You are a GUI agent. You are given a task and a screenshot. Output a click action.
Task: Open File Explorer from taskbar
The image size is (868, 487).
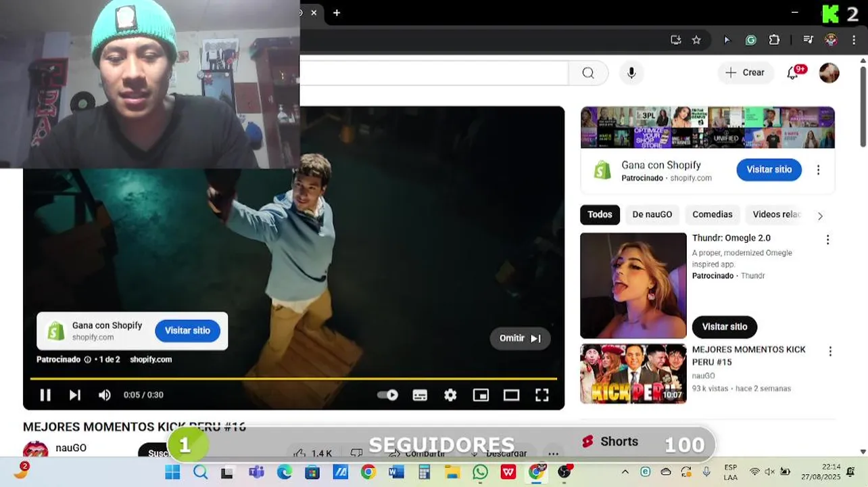pos(452,472)
